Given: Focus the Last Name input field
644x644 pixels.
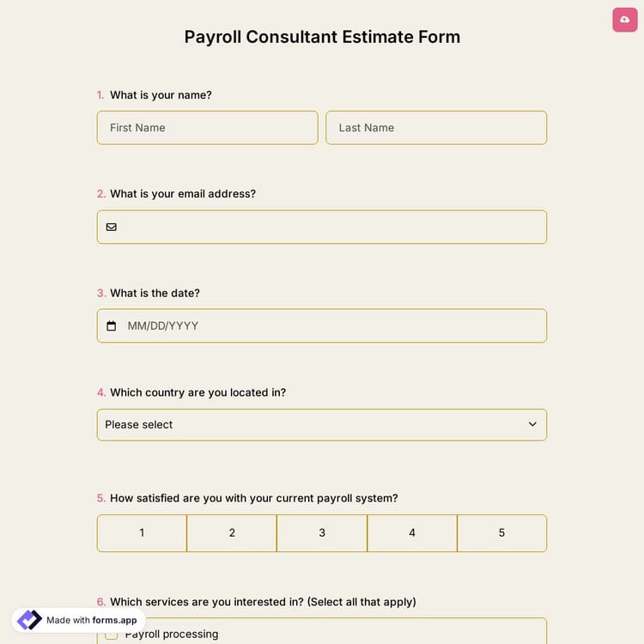Looking at the screenshot, I should click(x=436, y=128).
